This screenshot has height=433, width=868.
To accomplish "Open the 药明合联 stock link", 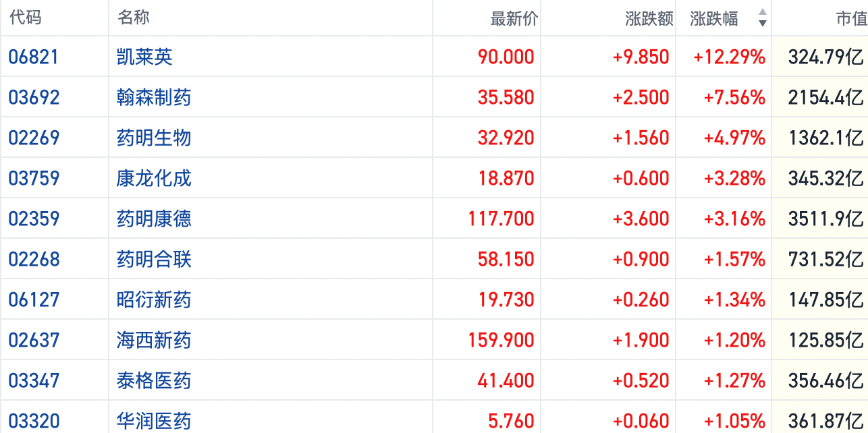I will tap(154, 259).
